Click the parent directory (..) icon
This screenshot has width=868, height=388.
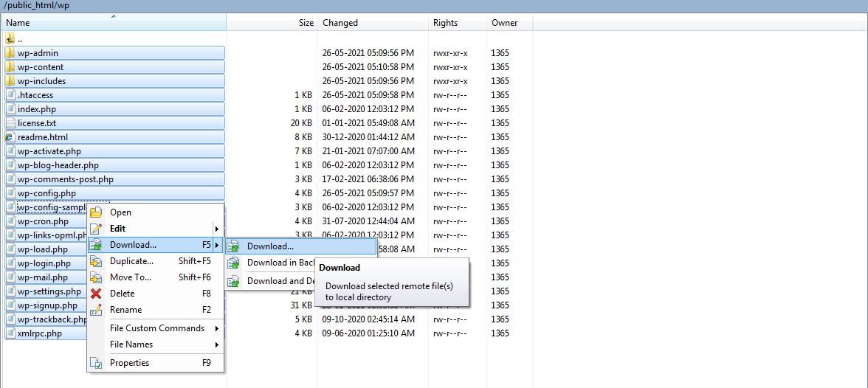(x=10, y=39)
